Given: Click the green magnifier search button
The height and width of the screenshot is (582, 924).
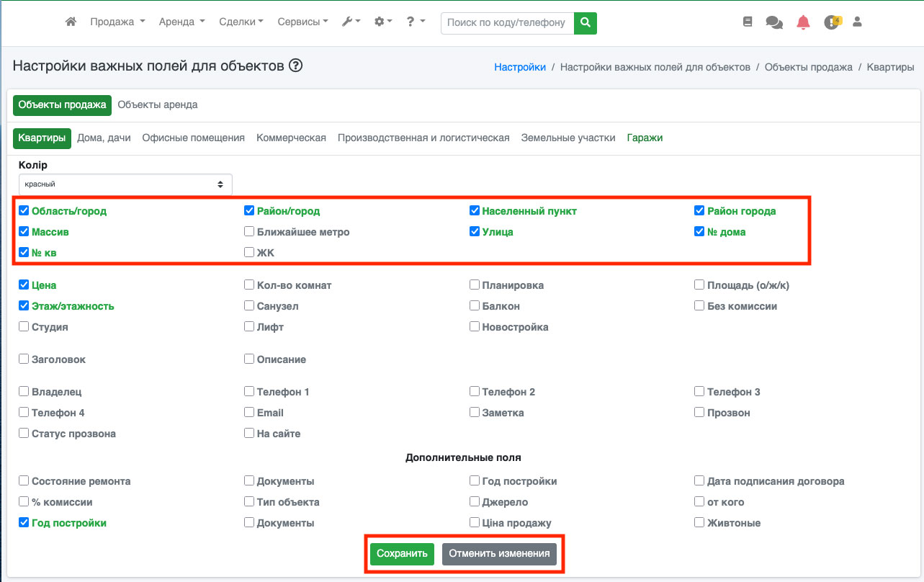Looking at the screenshot, I should pyautogui.click(x=586, y=22).
